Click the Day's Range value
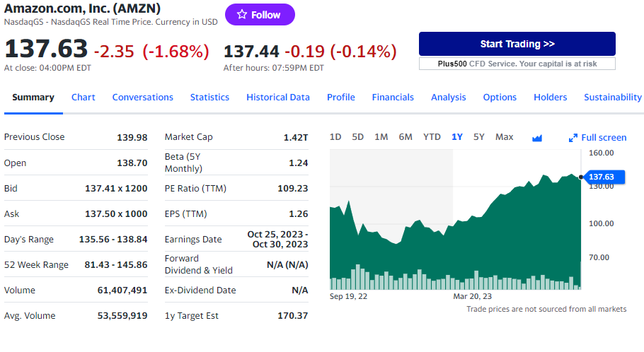The height and width of the screenshot is (352, 644). (x=113, y=239)
